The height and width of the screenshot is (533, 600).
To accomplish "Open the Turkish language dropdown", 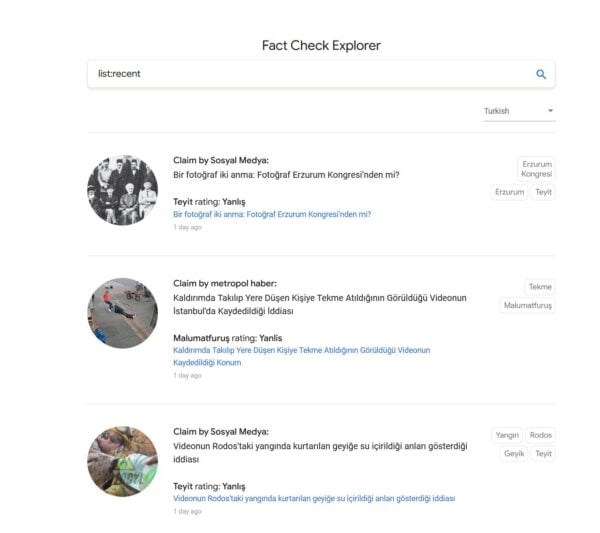I will [518, 111].
